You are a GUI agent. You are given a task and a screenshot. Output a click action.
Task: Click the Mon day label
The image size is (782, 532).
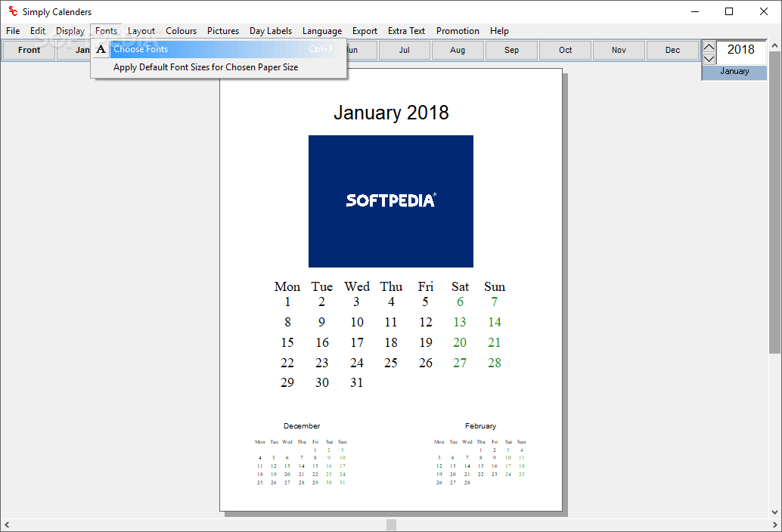pyautogui.click(x=287, y=287)
